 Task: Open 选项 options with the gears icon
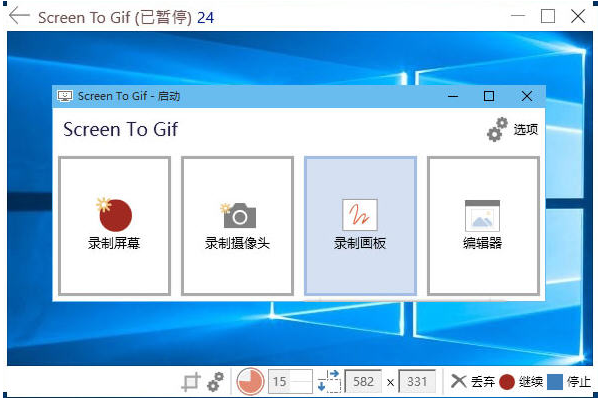pyautogui.click(x=498, y=130)
